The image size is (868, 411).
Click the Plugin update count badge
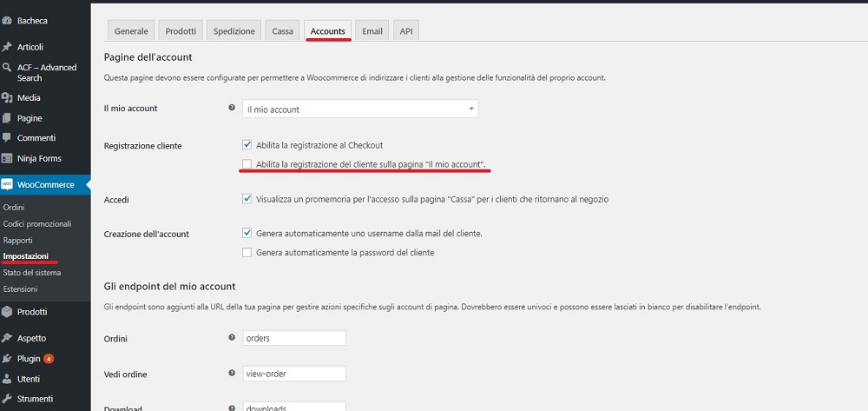click(x=49, y=359)
